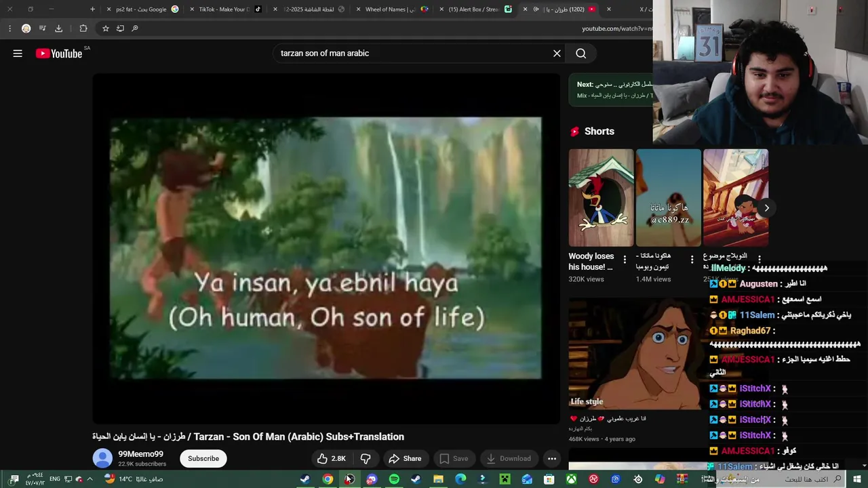This screenshot has width=868, height=488.
Task: Open the Next mix playlist panel
Action: pos(612,89)
